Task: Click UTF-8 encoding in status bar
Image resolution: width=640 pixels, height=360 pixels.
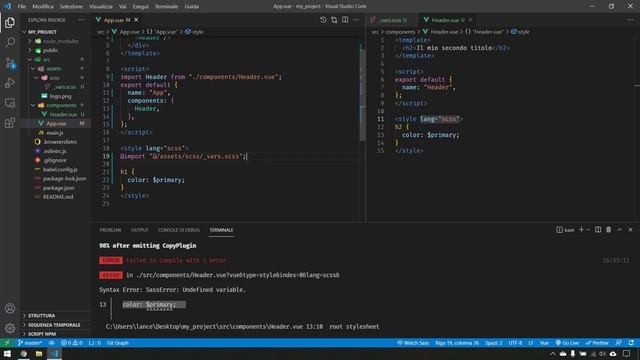Action: pos(515,343)
